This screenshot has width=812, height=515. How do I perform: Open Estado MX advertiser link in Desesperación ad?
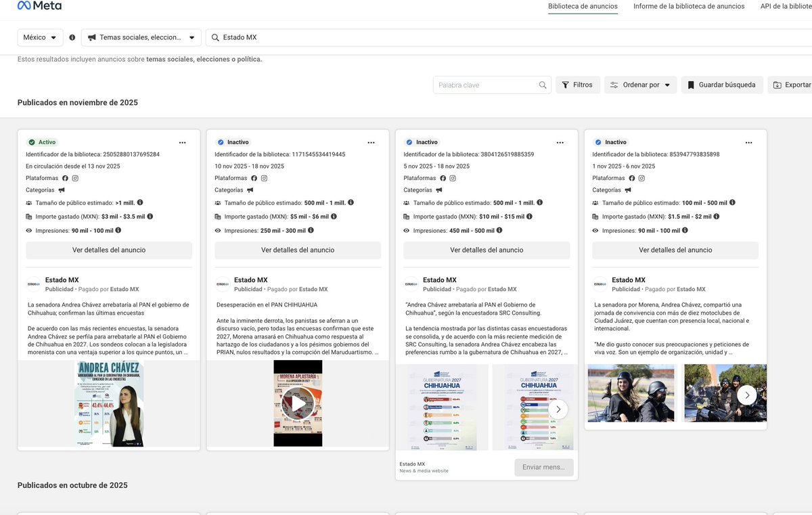tap(251, 280)
